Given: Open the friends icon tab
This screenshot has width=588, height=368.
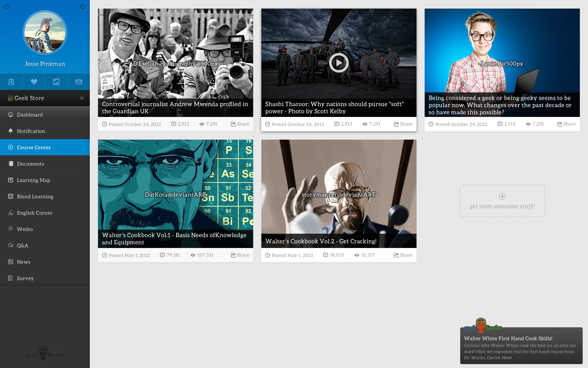Looking at the screenshot, I should coord(11,82).
